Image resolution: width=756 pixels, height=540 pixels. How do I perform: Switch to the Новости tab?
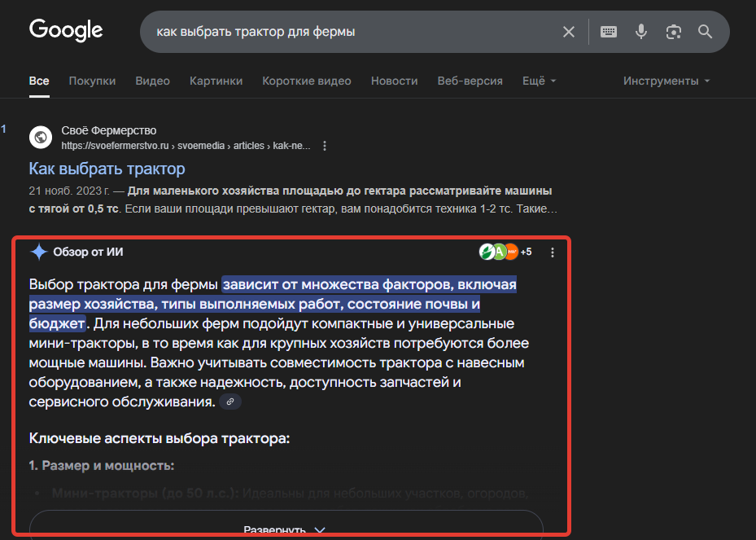(394, 81)
